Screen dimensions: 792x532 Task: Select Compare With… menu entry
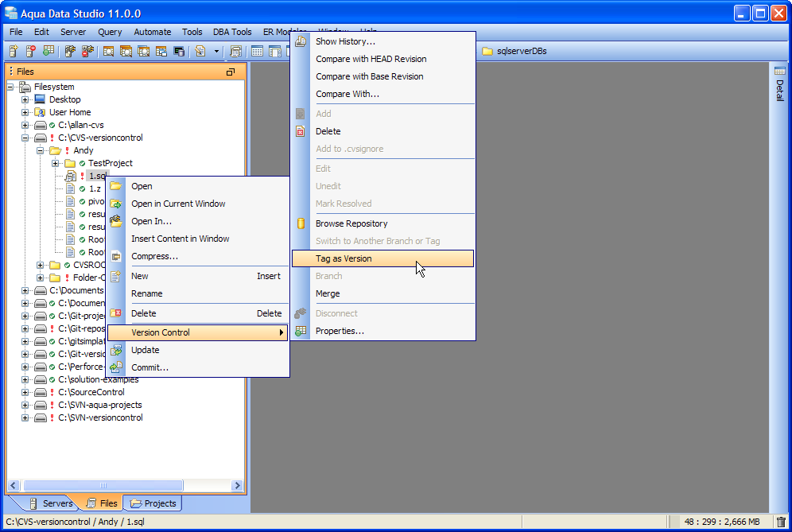tap(382, 94)
